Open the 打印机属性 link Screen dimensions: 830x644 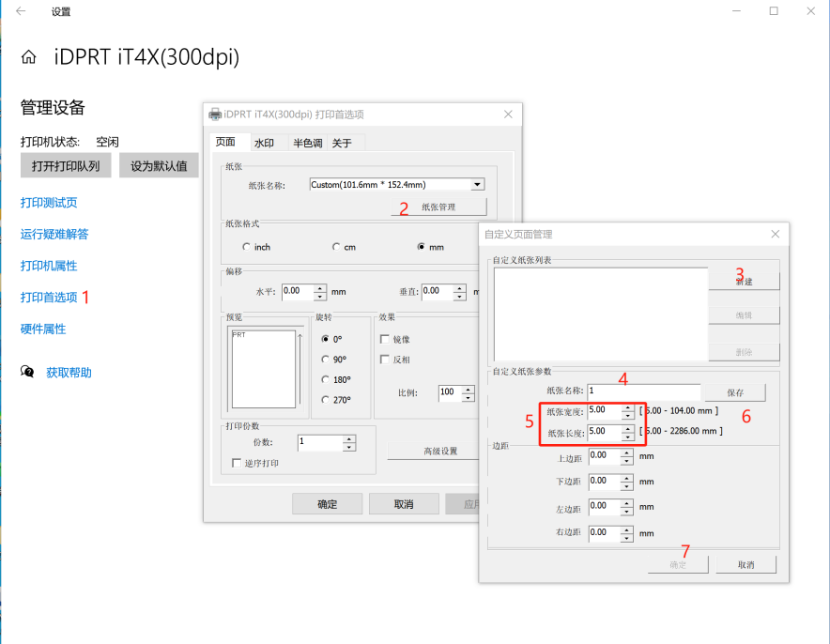[x=49, y=266]
